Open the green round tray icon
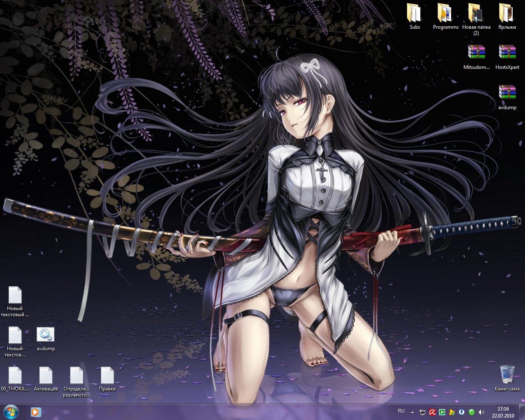This screenshot has width=525, height=420. pyautogui.click(x=472, y=412)
